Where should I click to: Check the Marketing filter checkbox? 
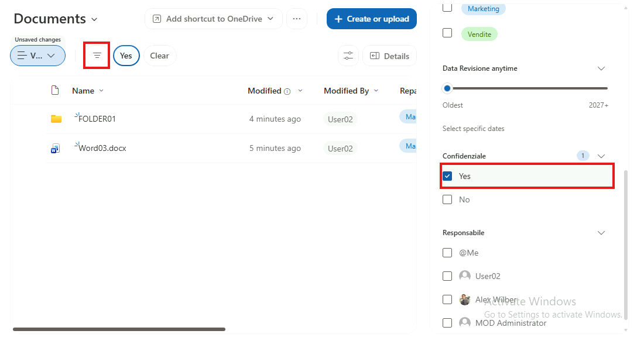click(x=447, y=8)
